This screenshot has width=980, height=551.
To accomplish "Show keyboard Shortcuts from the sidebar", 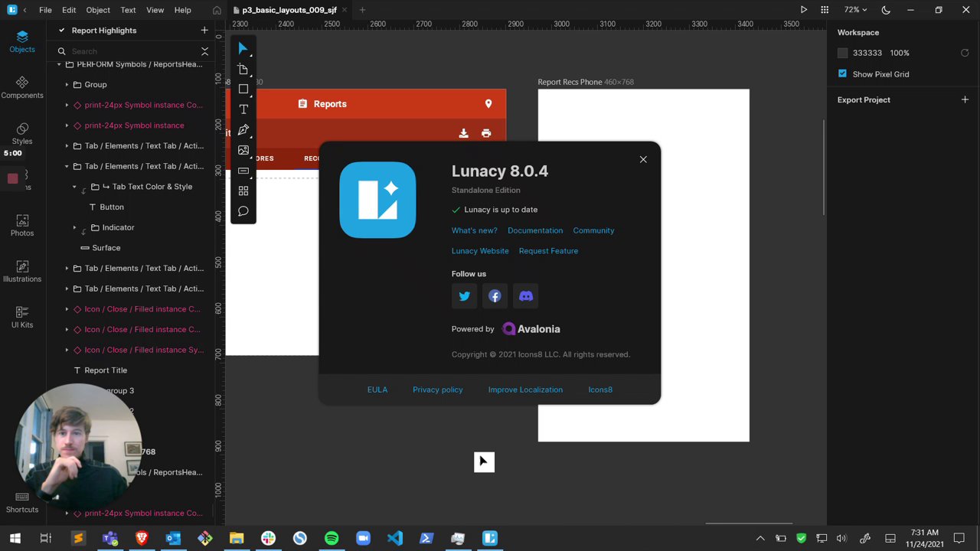I will 22,502.
